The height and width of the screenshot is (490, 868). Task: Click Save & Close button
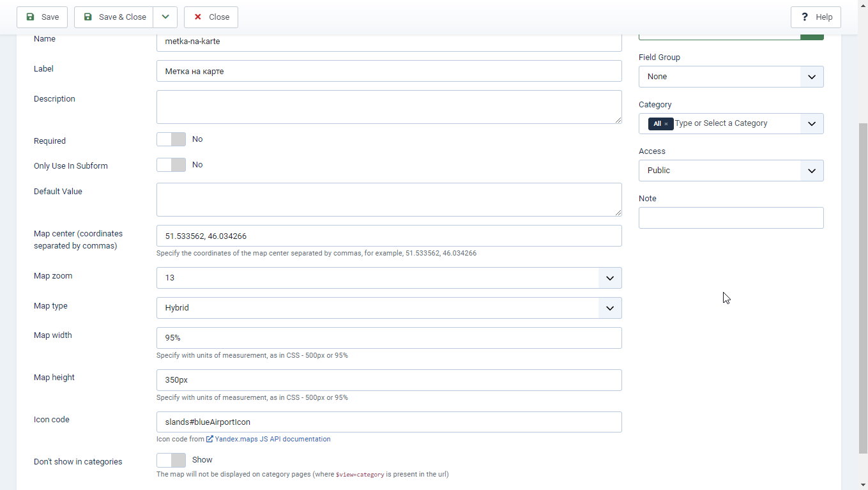click(114, 17)
